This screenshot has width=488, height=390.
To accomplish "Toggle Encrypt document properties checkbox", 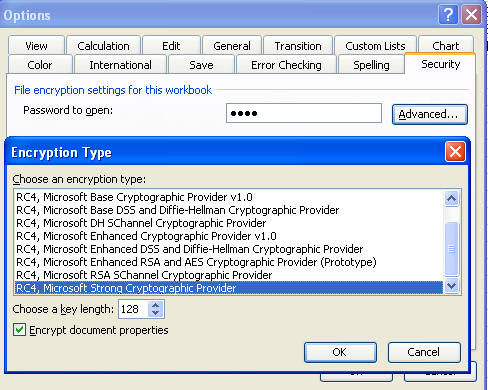I will pyautogui.click(x=19, y=330).
